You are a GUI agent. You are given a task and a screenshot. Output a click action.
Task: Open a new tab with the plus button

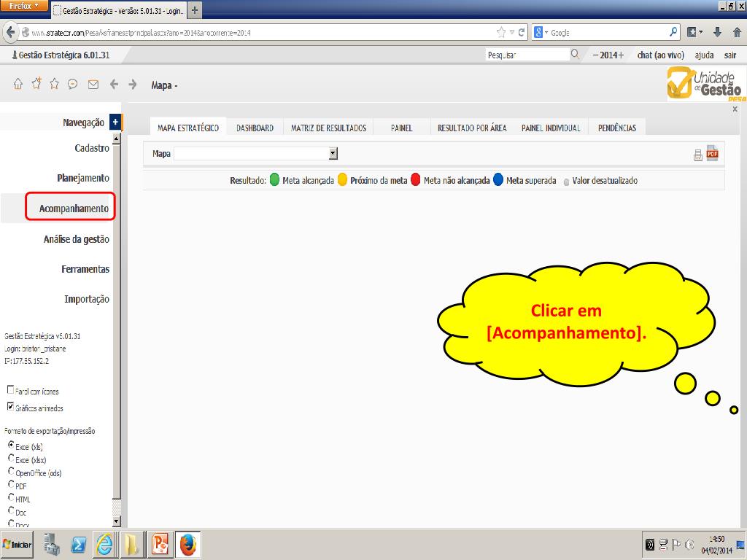pyautogui.click(x=194, y=10)
